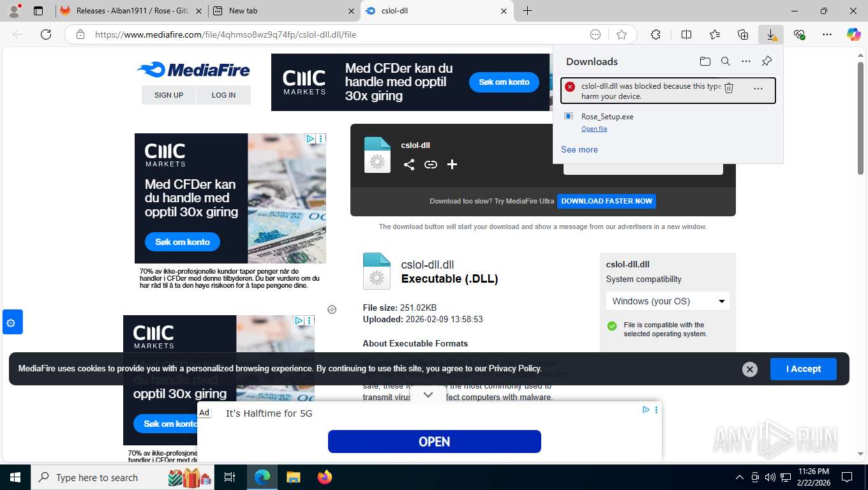Screen dimensions: 868x490
Task: Open Copilot sidebar icon
Action: (x=854, y=34)
